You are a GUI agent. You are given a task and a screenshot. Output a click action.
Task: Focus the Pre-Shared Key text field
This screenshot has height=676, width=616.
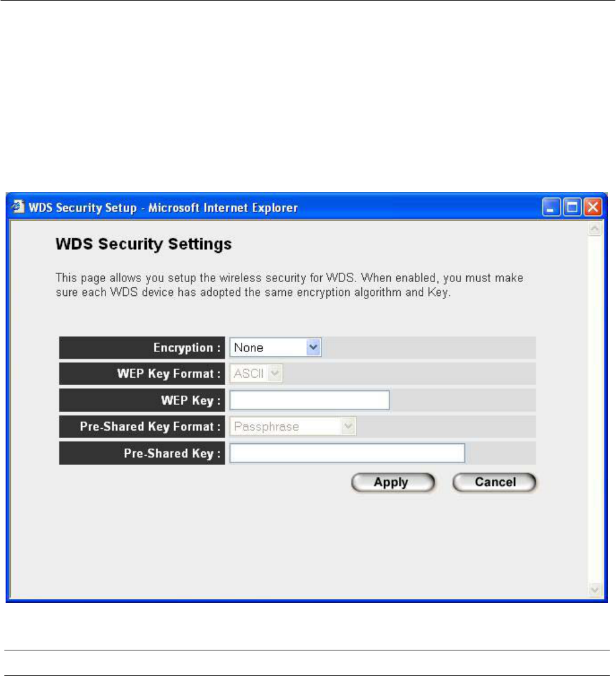347,453
